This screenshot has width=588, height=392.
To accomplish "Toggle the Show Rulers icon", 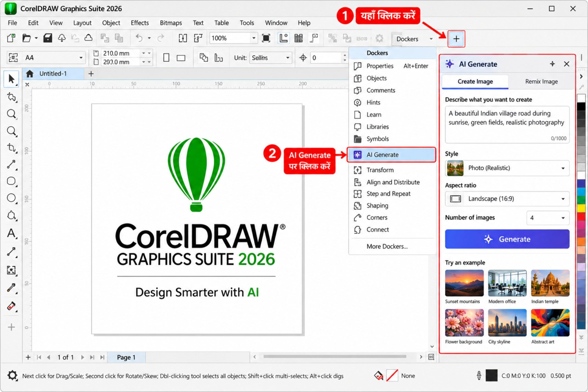I will pyautogui.click(x=283, y=38).
